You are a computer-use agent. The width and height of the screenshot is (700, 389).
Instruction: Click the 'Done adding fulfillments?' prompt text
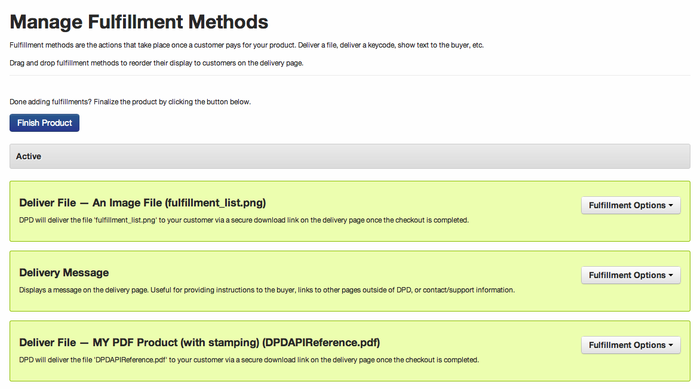click(x=50, y=102)
